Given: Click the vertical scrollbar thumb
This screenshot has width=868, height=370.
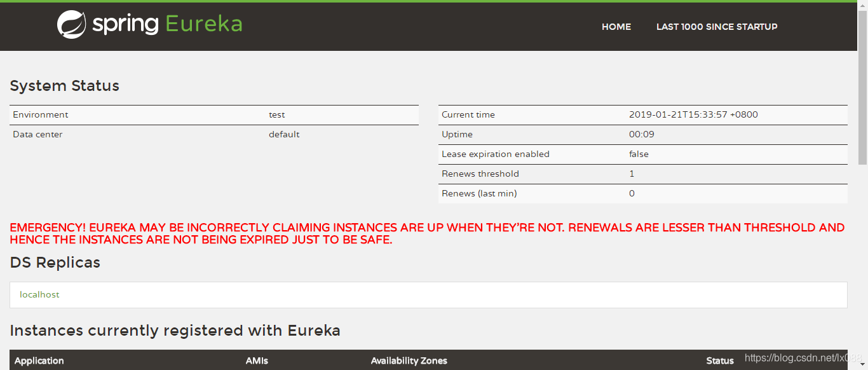Looking at the screenshot, I should 862,88.
